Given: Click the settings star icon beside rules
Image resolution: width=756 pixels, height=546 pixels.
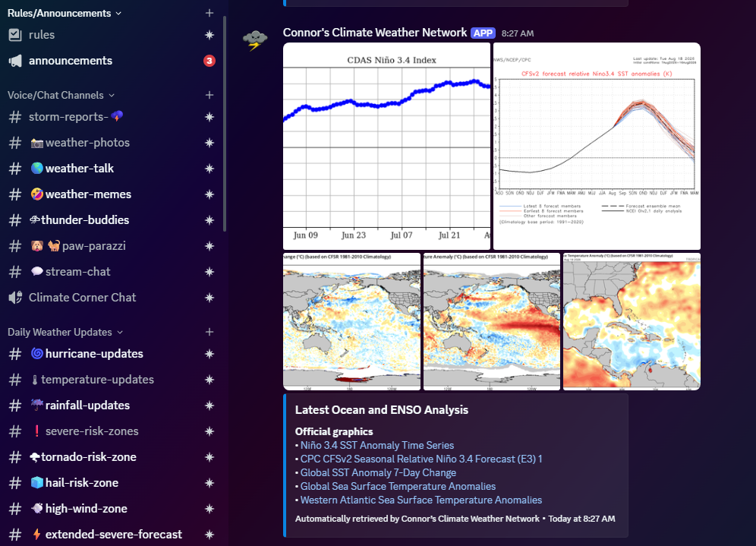Looking at the screenshot, I should [209, 35].
